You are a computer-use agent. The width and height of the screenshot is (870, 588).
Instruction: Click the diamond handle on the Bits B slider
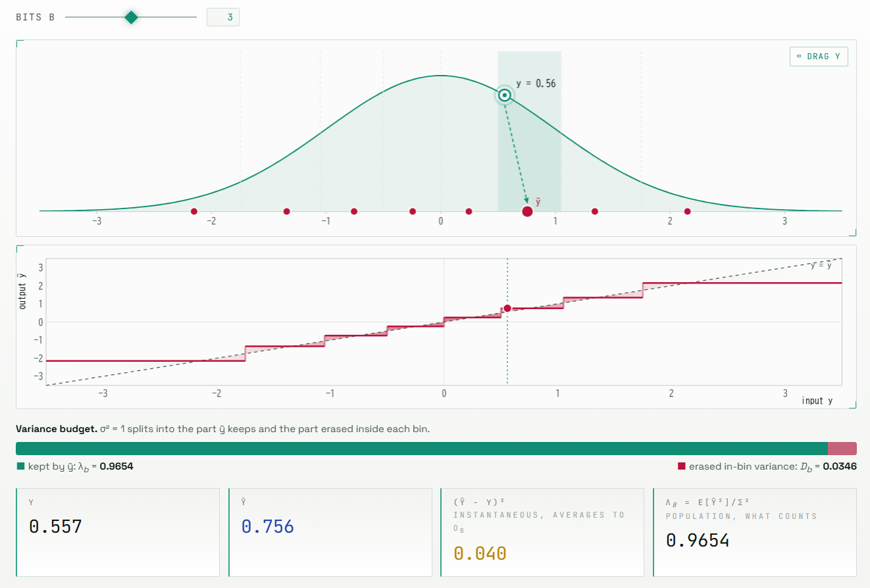click(131, 17)
